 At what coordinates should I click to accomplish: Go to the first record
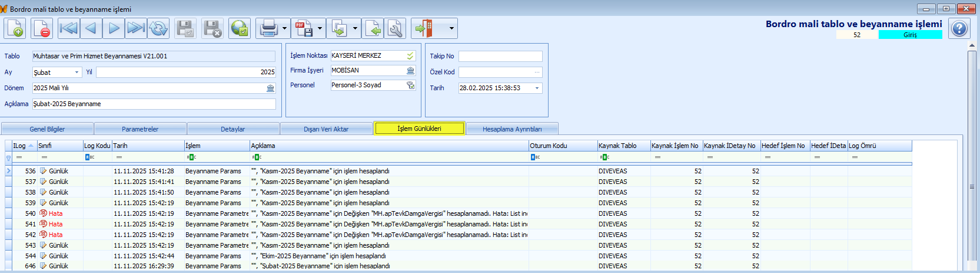click(x=68, y=28)
